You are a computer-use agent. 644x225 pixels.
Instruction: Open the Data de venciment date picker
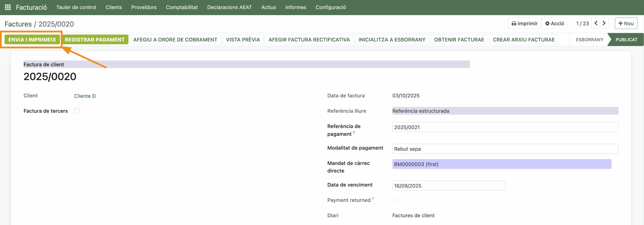pyautogui.click(x=449, y=186)
